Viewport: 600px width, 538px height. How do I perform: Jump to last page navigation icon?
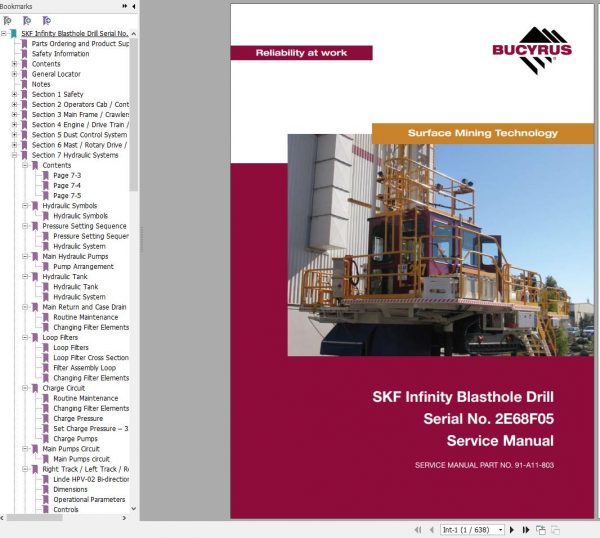tap(526, 530)
